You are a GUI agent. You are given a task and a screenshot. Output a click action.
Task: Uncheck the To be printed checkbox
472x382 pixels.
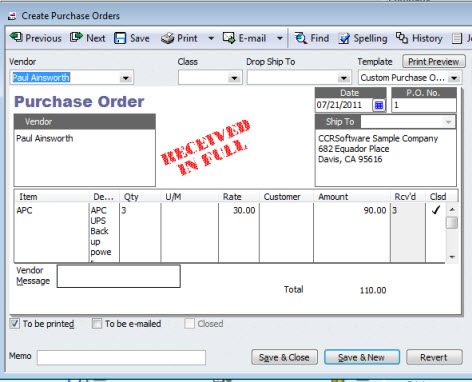pos(15,323)
